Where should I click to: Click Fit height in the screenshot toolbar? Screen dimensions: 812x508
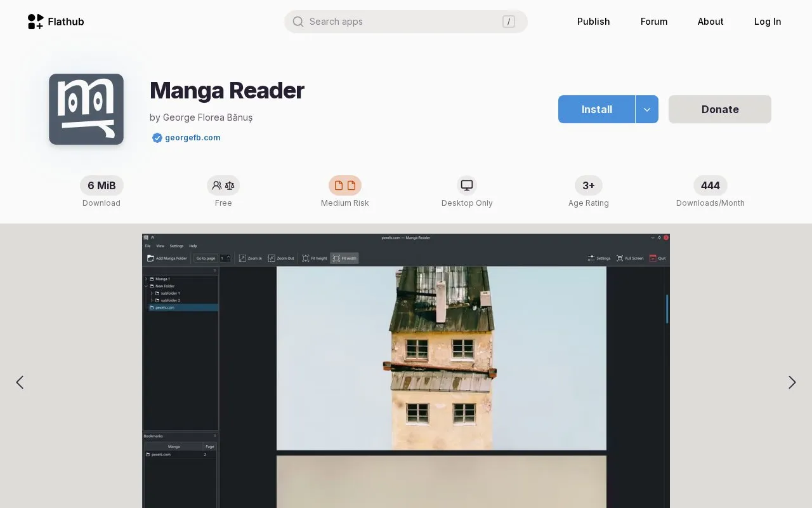[x=315, y=258]
